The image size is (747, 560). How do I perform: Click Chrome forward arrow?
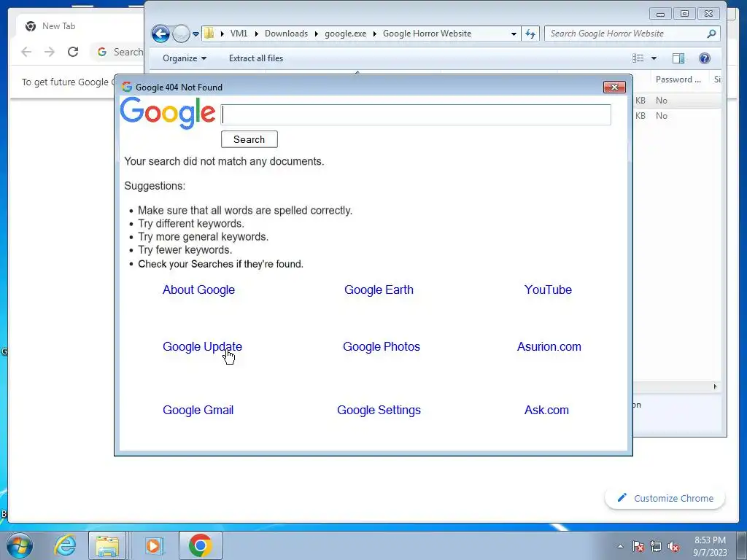point(50,52)
